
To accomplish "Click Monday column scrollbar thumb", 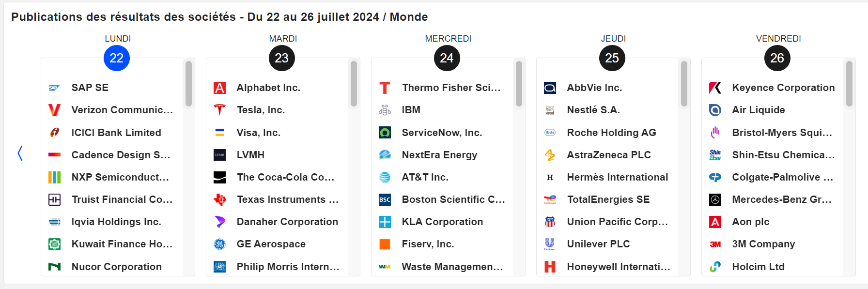I will pos(188,83).
